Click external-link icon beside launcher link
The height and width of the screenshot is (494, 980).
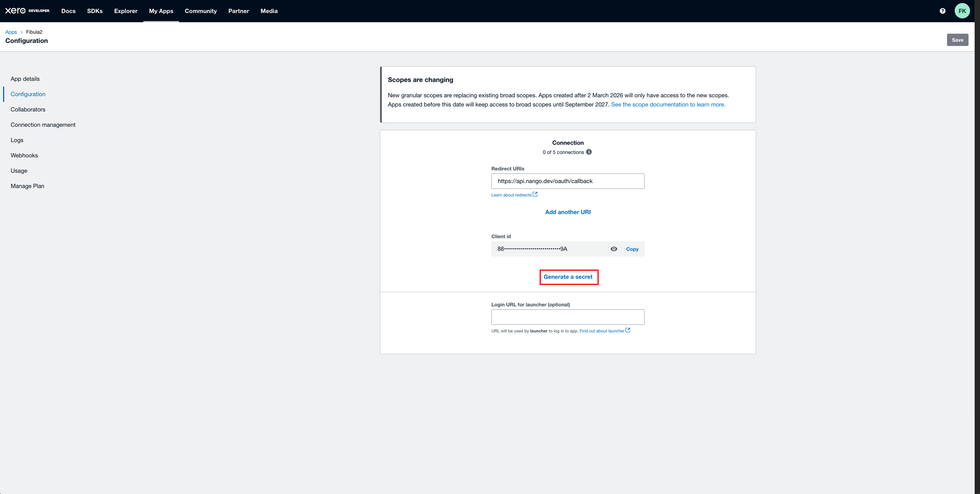pyautogui.click(x=628, y=330)
